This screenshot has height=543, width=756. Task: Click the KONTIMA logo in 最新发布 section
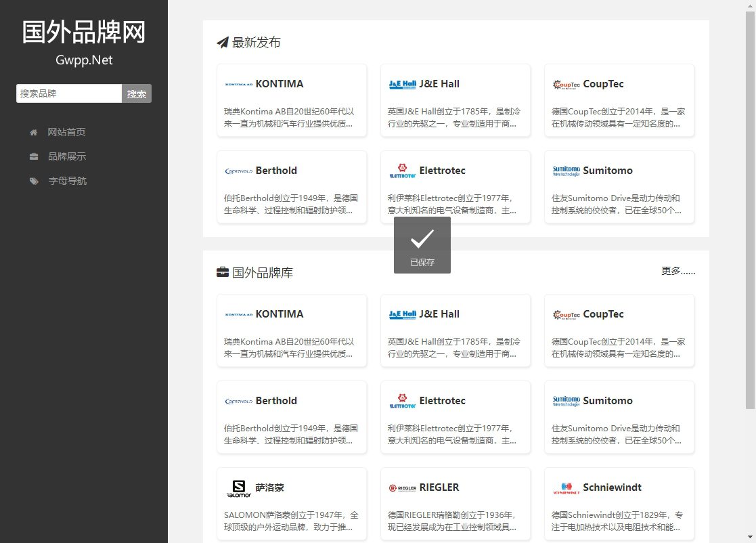(x=239, y=84)
